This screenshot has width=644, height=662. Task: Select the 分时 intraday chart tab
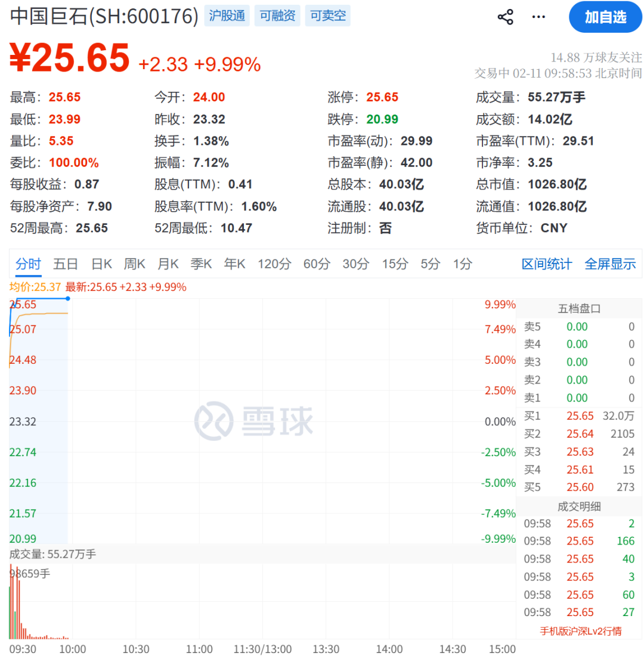click(x=26, y=264)
